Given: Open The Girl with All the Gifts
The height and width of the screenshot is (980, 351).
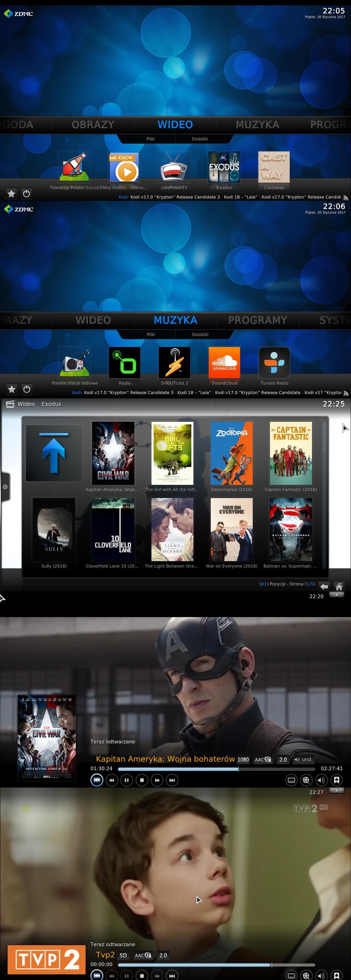Looking at the screenshot, I should click(x=172, y=453).
